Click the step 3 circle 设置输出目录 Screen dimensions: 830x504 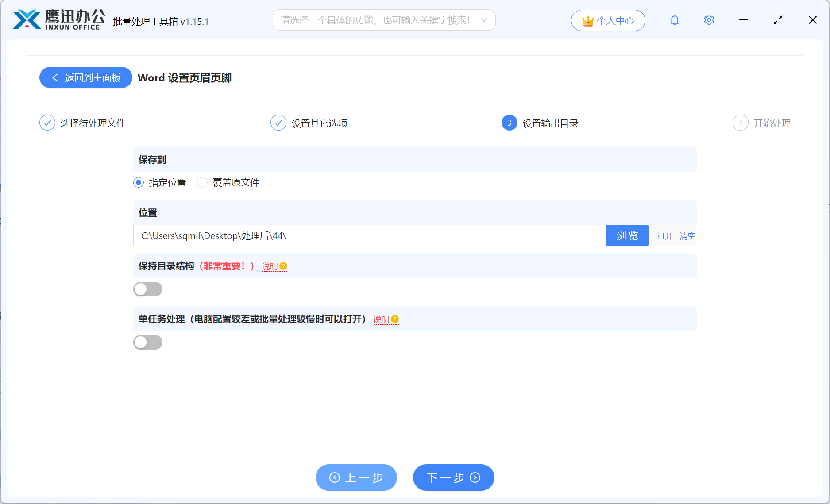tap(510, 123)
